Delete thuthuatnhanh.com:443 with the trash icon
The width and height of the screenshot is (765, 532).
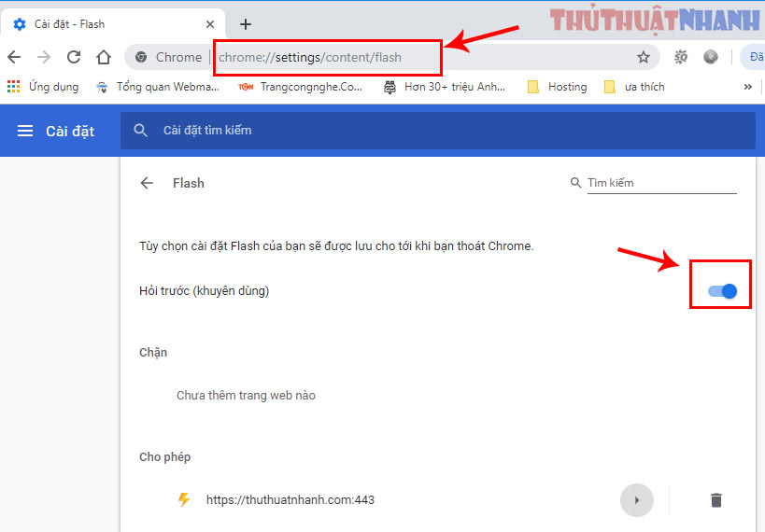(x=715, y=500)
